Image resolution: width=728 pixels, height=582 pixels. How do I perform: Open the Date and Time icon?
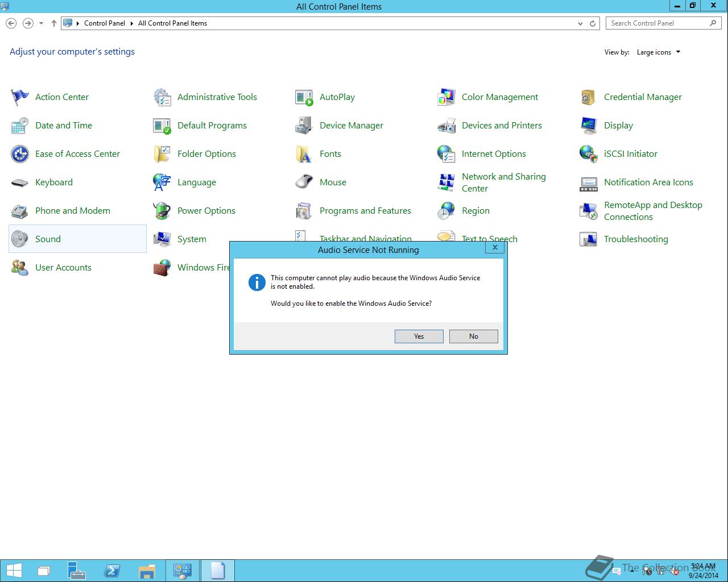coord(20,126)
